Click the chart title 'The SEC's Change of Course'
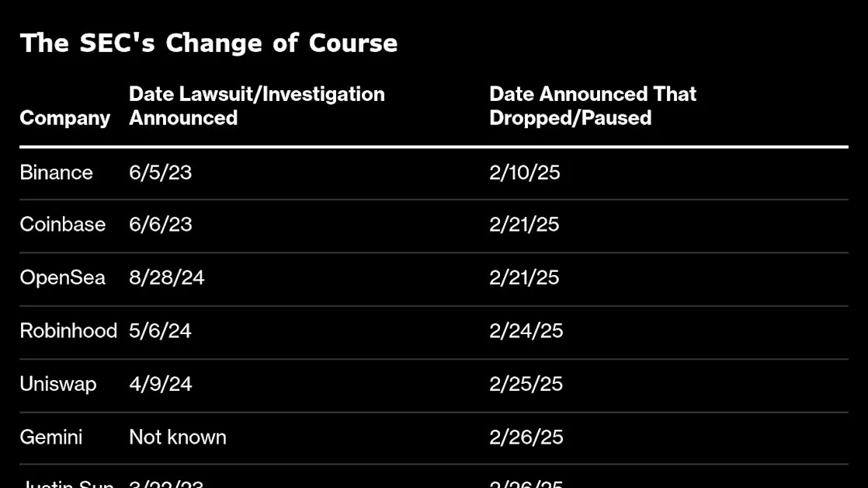The image size is (868, 488). pos(209,44)
